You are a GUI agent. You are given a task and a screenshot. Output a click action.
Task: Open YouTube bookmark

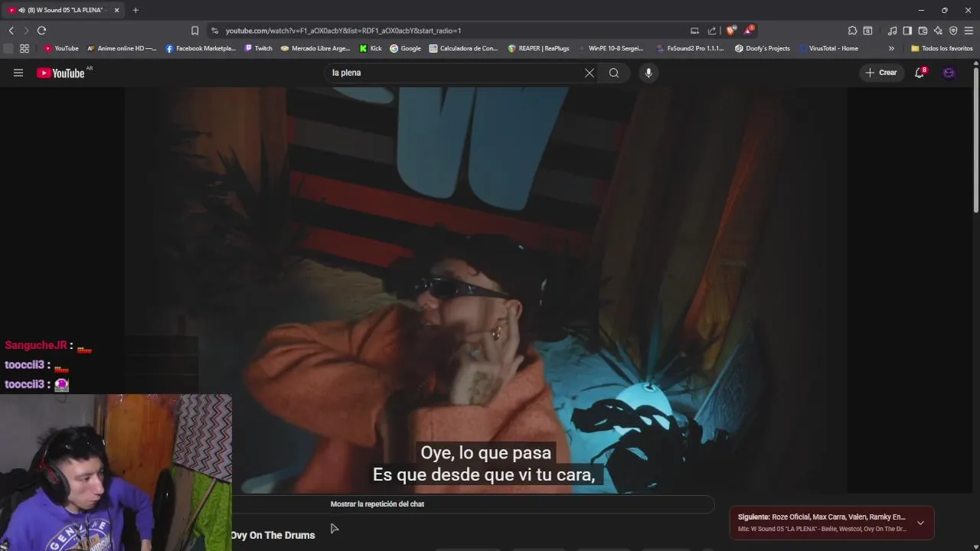(x=61, y=48)
